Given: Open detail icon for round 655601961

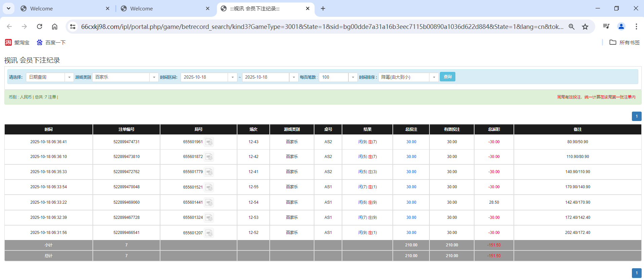Looking at the screenshot, I should [x=209, y=142].
